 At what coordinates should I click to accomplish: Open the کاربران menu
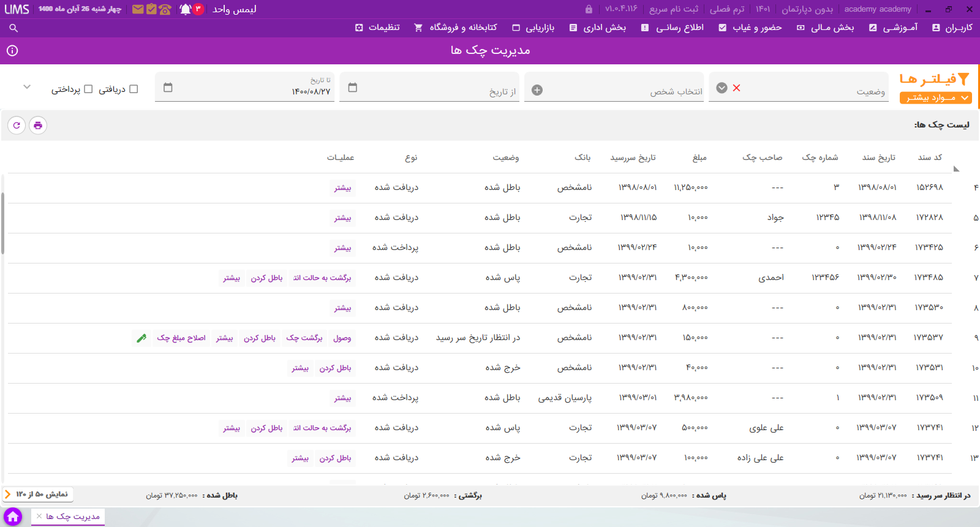click(x=952, y=28)
